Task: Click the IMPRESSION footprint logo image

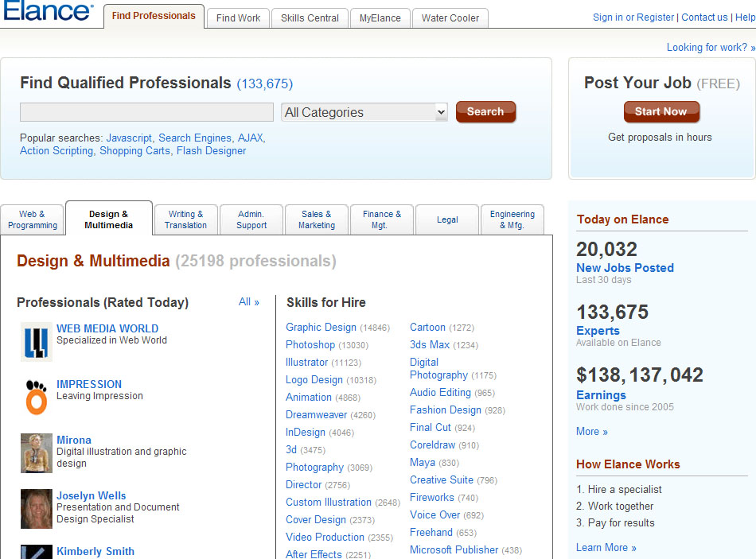Action: (x=37, y=397)
